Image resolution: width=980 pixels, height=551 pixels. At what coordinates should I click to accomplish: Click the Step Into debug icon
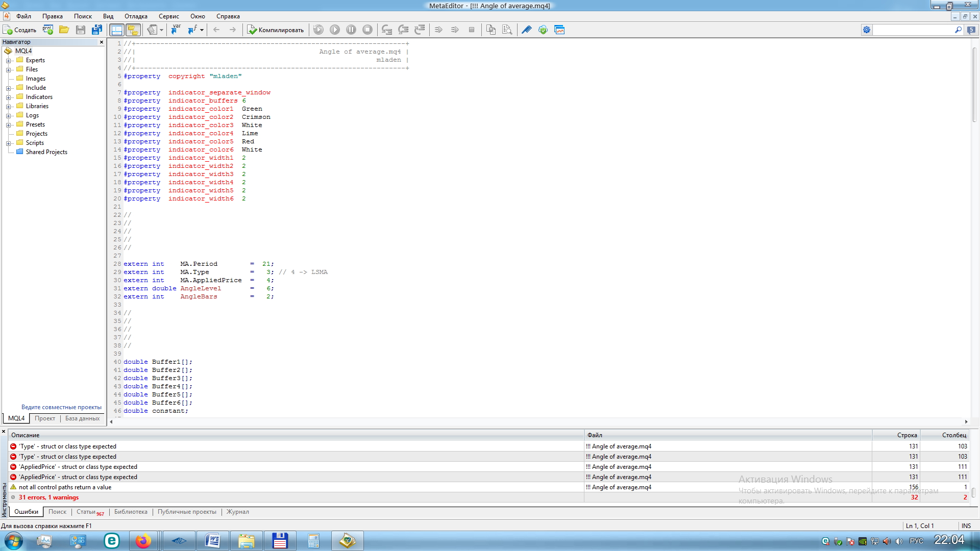click(387, 30)
